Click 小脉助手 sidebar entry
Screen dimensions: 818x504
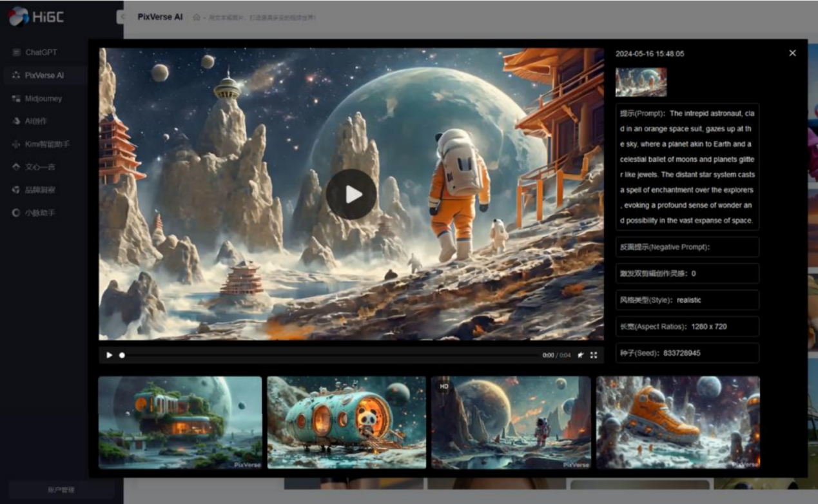tap(40, 213)
